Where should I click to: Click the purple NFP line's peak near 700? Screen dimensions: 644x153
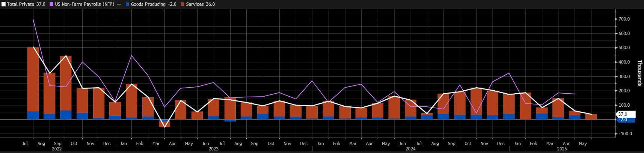(33, 19)
